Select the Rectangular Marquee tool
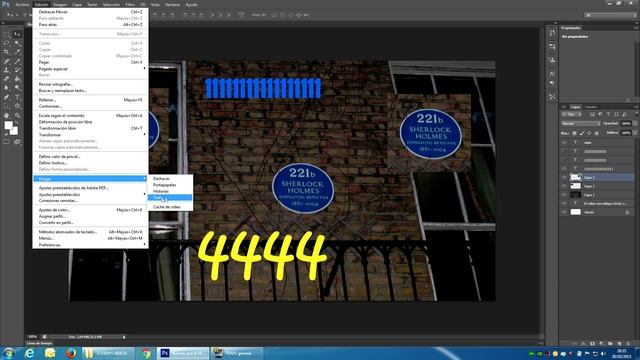This screenshot has height=360, width=640. [6, 34]
